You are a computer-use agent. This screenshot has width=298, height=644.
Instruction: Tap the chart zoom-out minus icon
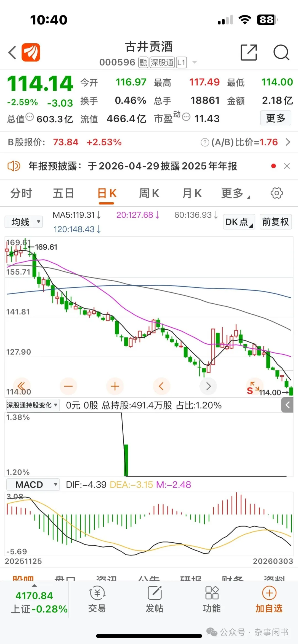point(68,386)
